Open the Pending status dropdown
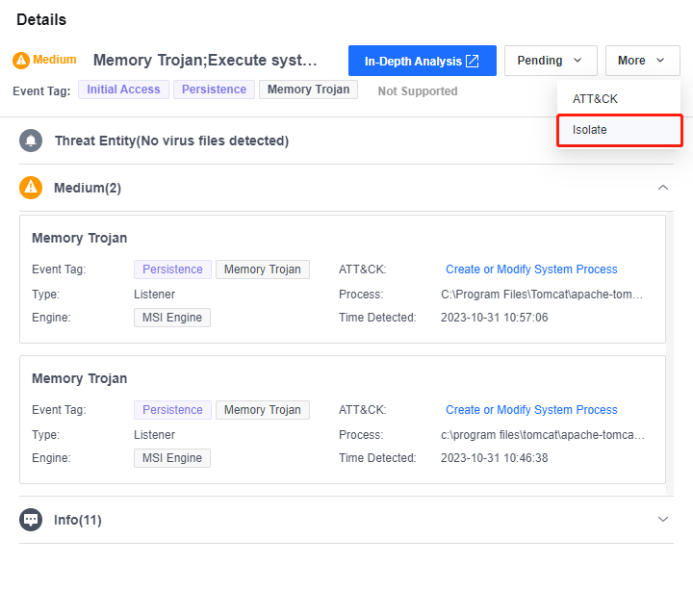Image resolution: width=693 pixels, height=616 pixels. pyautogui.click(x=551, y=61)
